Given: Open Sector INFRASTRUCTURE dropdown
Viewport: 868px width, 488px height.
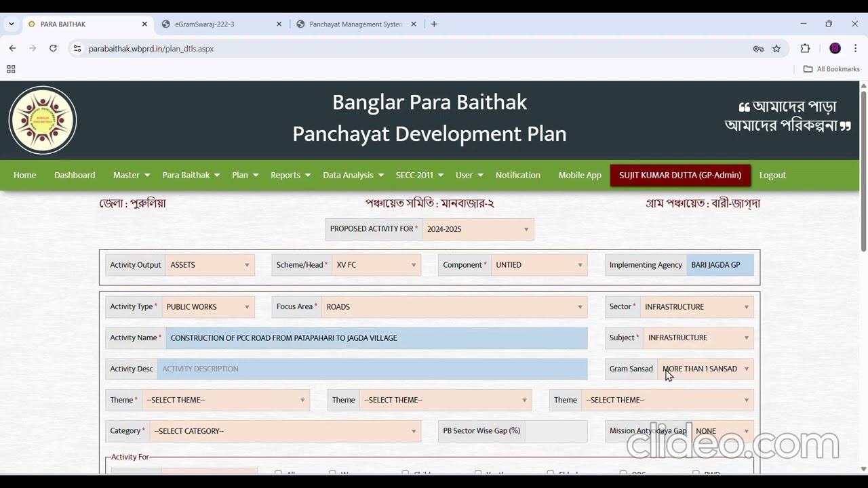Looking at the screenshot, I should [697, 307].
